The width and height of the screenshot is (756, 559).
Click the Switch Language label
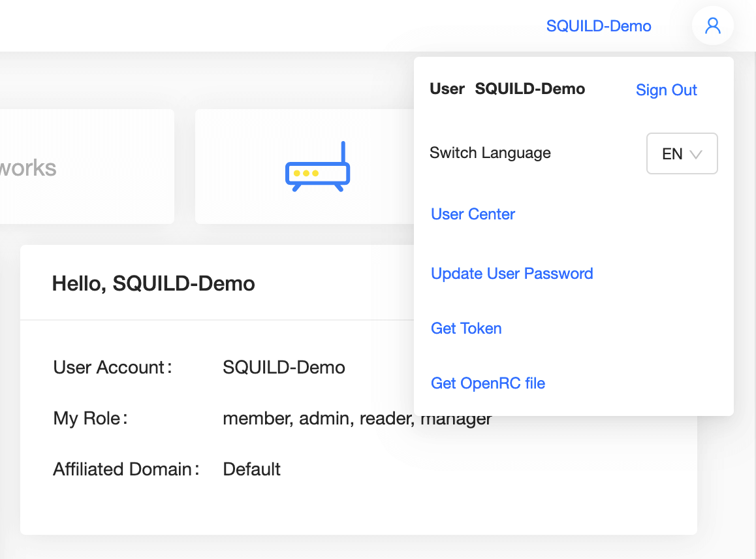pos(490,153)
